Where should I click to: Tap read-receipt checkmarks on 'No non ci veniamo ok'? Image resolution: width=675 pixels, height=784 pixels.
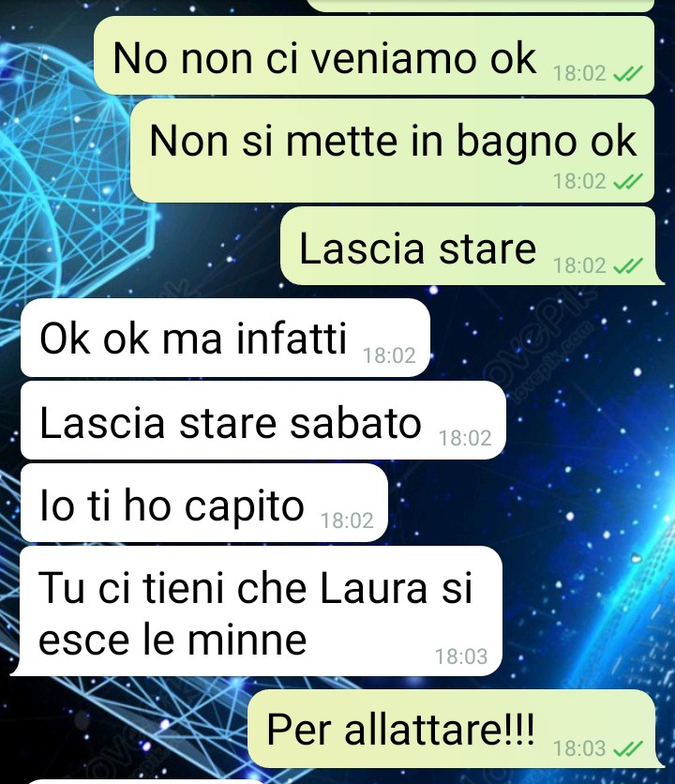[x=627, y=74]
